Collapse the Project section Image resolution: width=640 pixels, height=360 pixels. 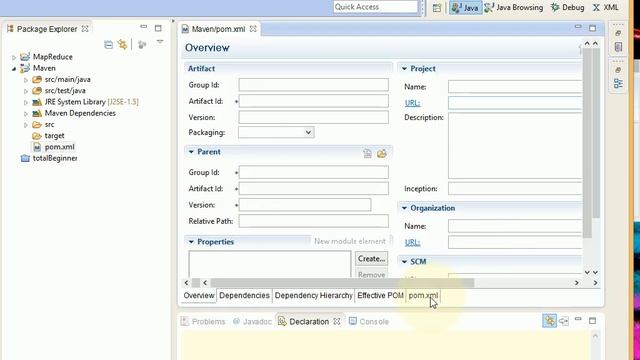(x=404, y=69)
